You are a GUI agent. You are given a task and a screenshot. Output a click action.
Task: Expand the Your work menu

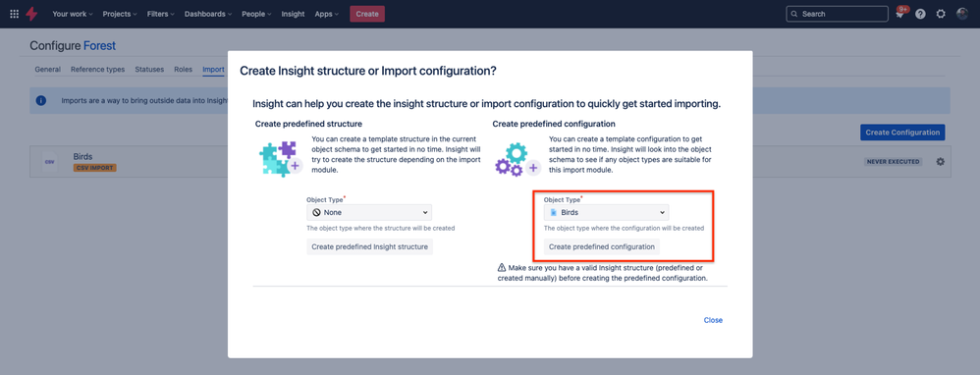coord(73,14)
